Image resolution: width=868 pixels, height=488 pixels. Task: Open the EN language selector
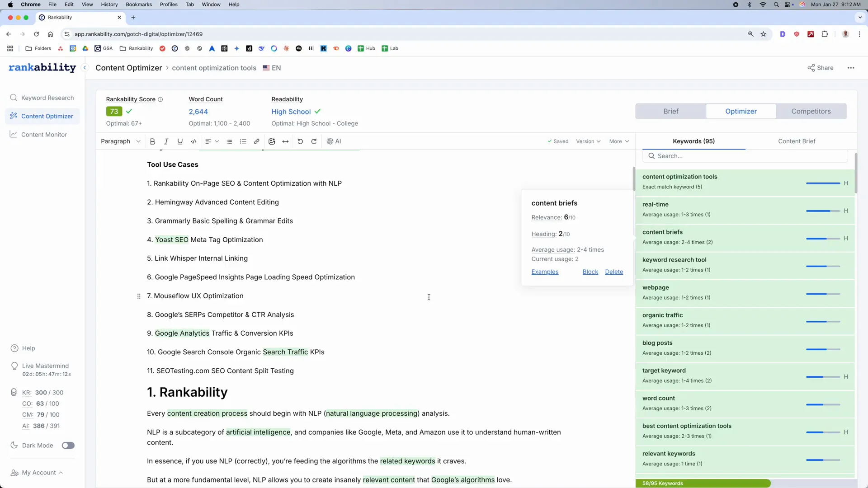(272, 68)
